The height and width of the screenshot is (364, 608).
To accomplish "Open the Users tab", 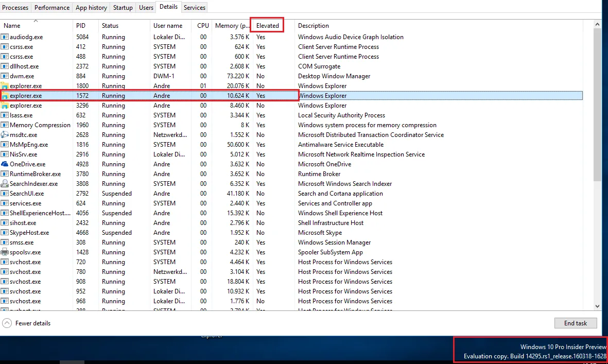I will (x=146, y=7).
